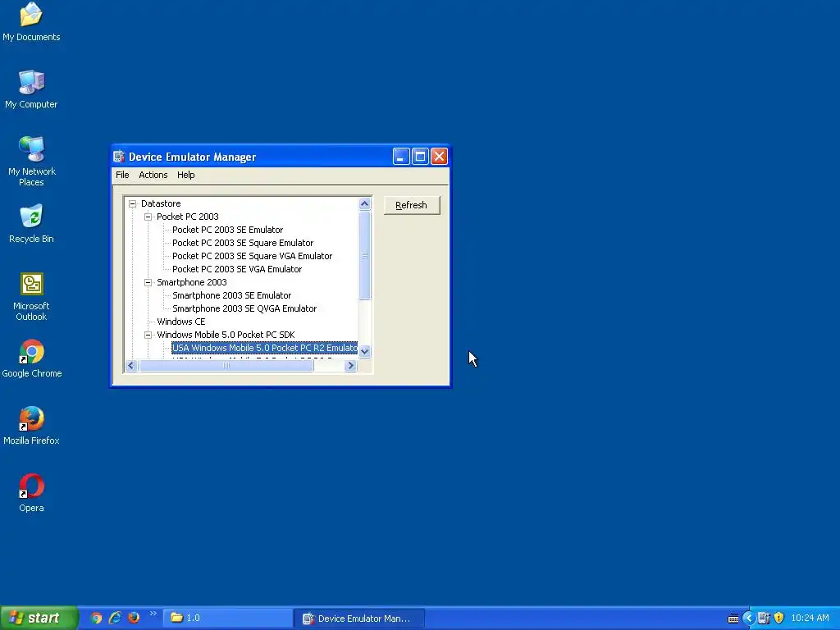Click security shield tray icon

tap(779, 619)
